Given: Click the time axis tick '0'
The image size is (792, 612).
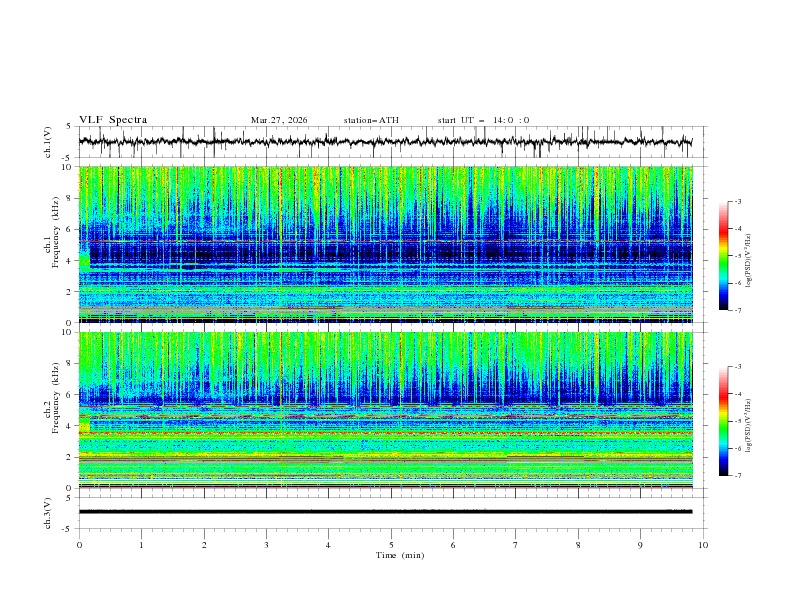Looking at the screenshot, I should pyautogui.click(x=79, y=545).
